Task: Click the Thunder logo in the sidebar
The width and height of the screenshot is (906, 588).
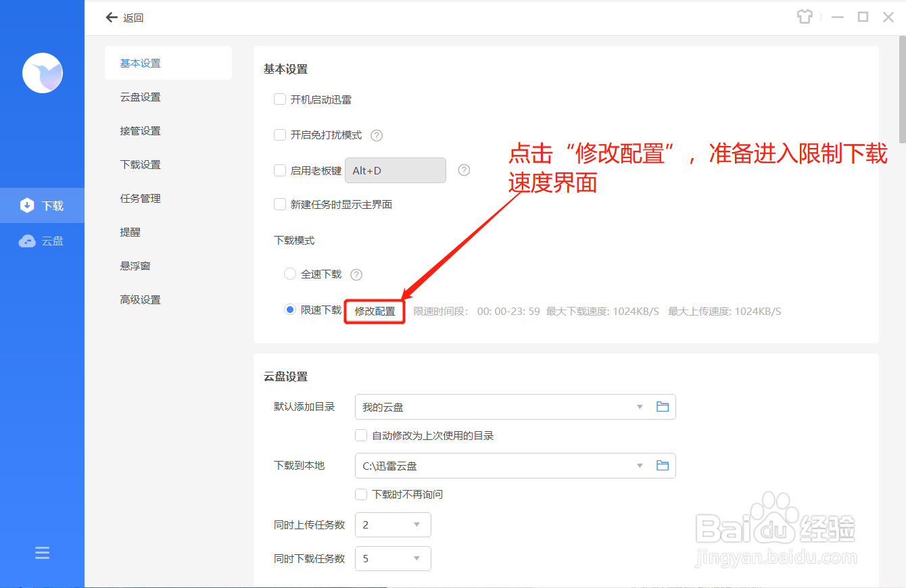Action: [x=42, y=73]
